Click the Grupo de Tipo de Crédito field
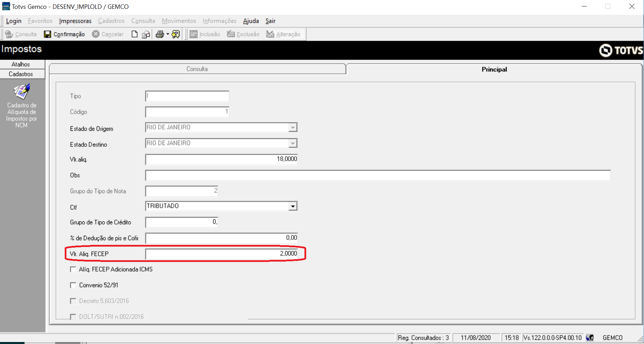 click(182, 222)
